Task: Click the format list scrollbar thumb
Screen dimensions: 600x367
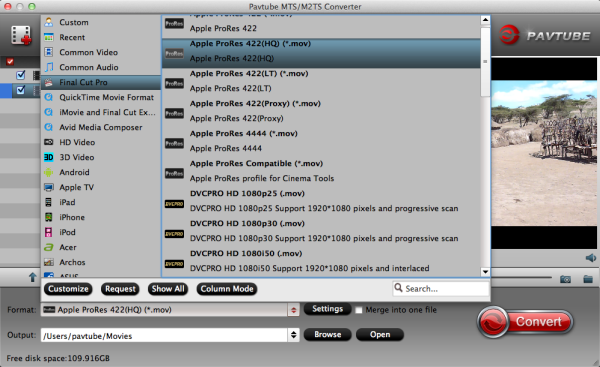Action: [485, 61]
